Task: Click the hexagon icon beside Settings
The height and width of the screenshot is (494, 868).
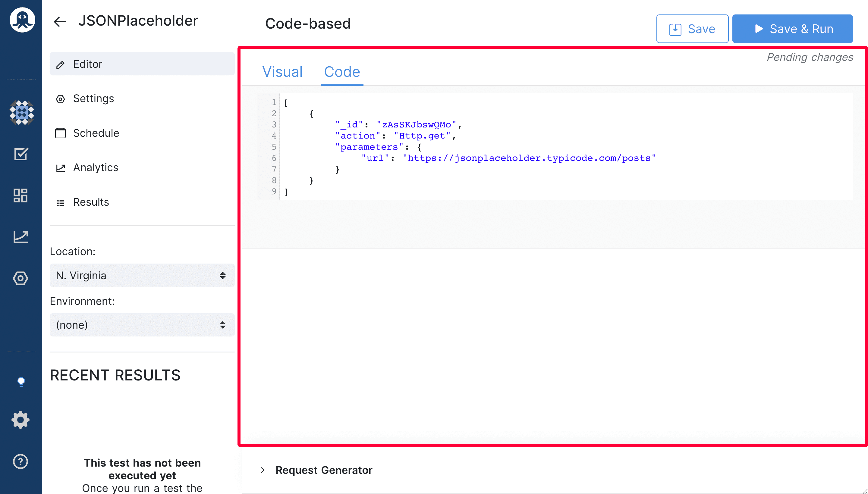Action: pyautogui.click(x=60, y=99)
